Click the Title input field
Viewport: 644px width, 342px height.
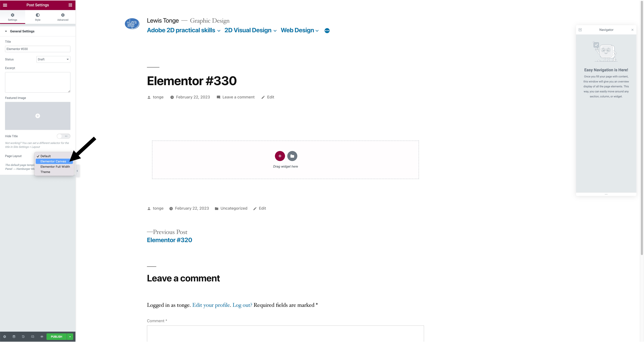pos(37,49)
